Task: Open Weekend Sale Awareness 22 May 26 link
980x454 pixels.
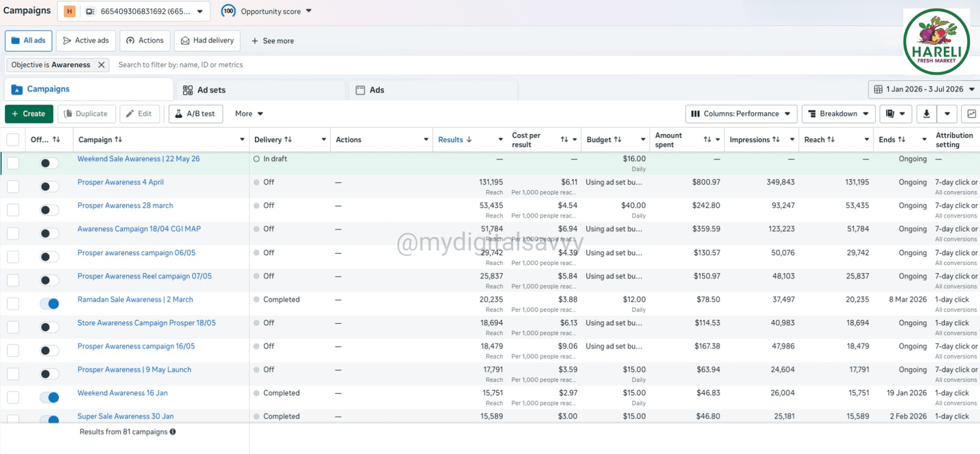Action: 138,159
